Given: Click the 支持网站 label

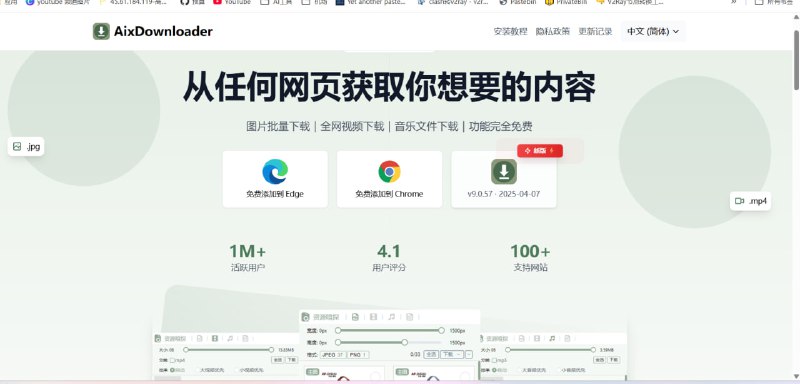Looking at the screenshot, I should click(x=531, y=267).
